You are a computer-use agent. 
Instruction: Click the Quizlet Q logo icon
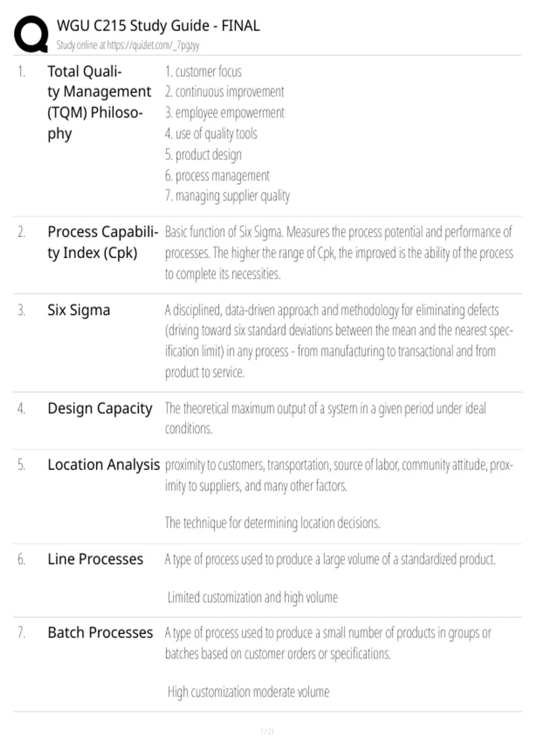point(31,34)
